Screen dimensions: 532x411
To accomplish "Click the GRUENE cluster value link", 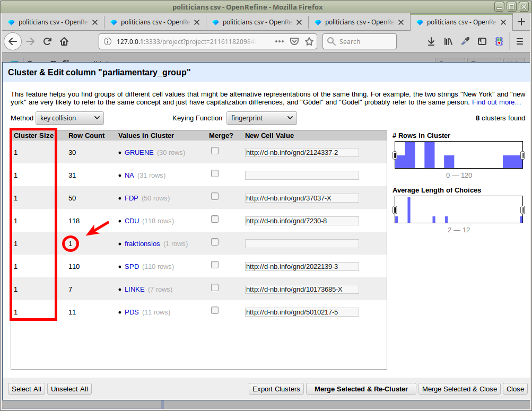I will [139, 153].
